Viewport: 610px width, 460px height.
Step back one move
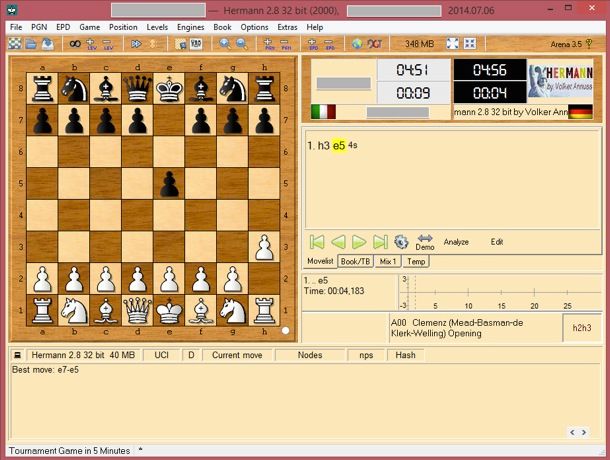338,242
